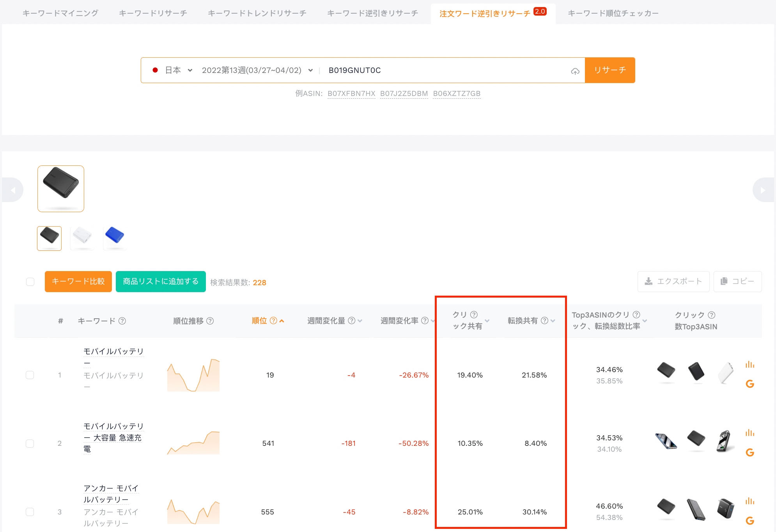Viewport: 776px width, 532px height.
Task: Sort by the 順位 column header
Action: [259, 321]
